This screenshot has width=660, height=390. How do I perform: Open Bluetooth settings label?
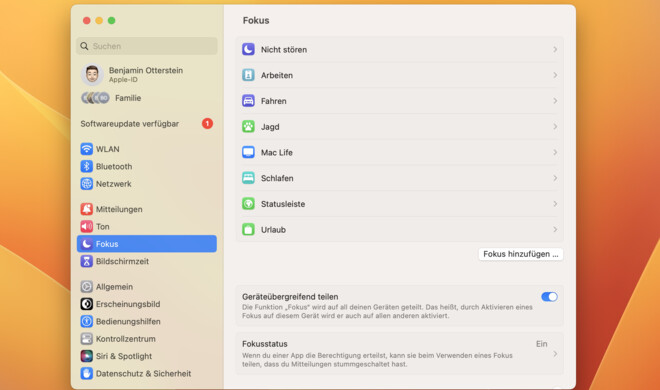tap(114, 166)
